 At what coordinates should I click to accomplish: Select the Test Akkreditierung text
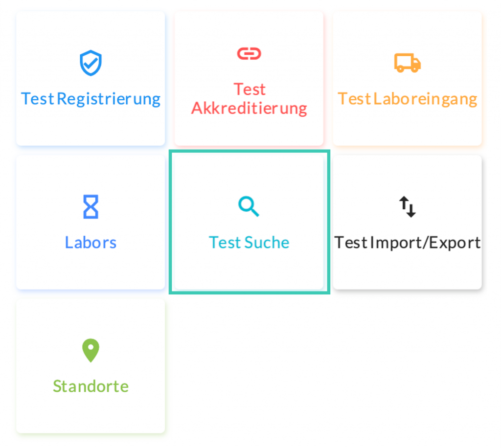[x=249, y=99]
